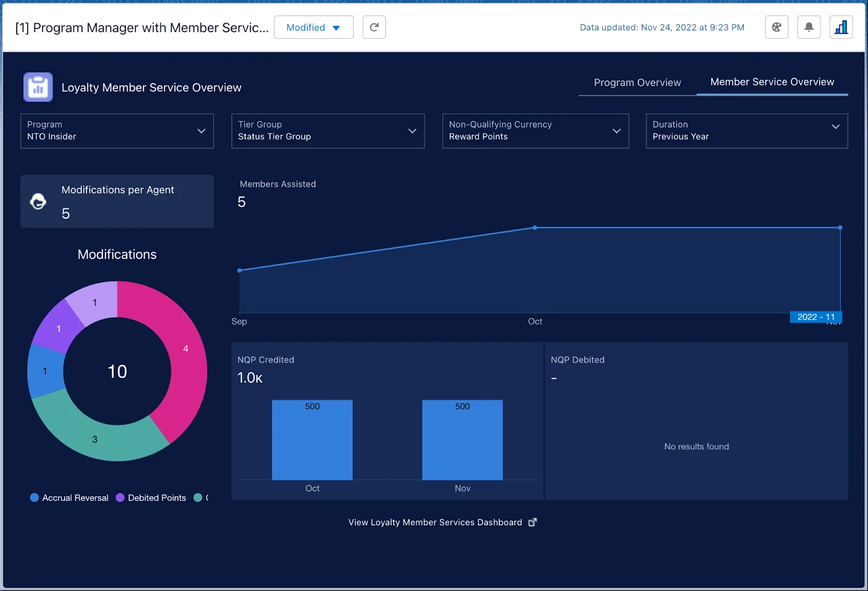Switch to the Program Overview tab
Viewport: 868px width, 591px height.
[x=637, y=82]
